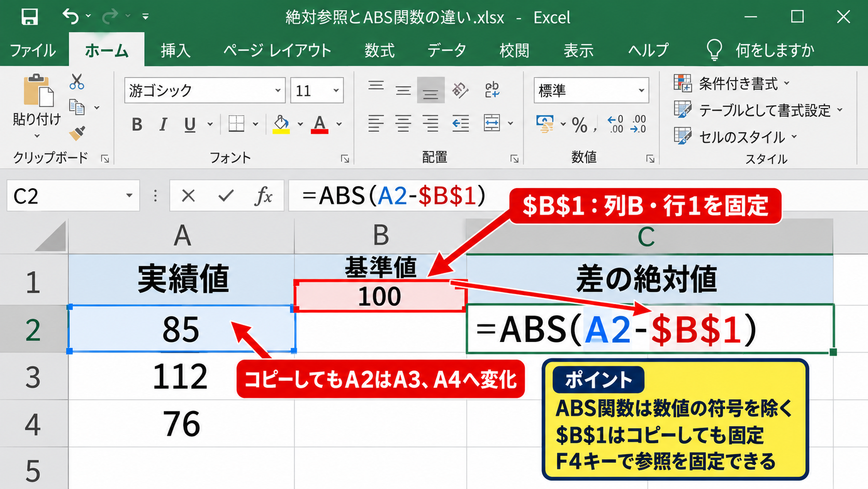Cancel formula entry with X icon
Image resolution: width=868 pixels, height=489 pixels.
pyautogui.click(x=188, y=196)
